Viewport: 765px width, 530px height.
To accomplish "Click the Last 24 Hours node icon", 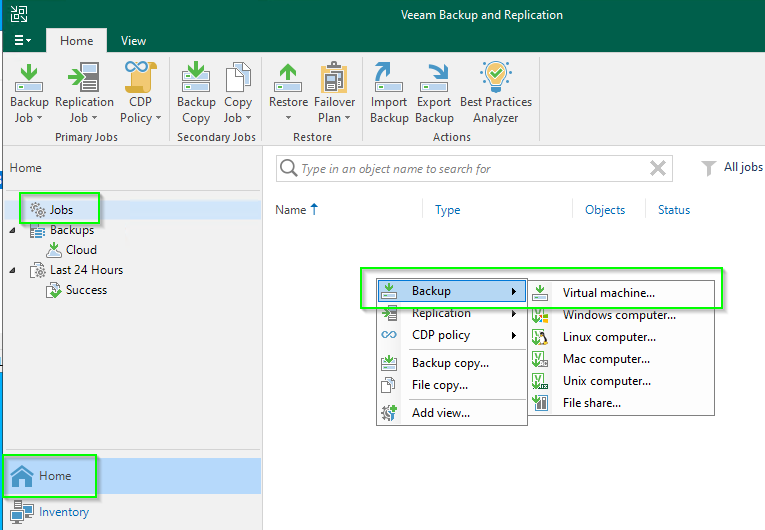I will [x=38, y=270].
